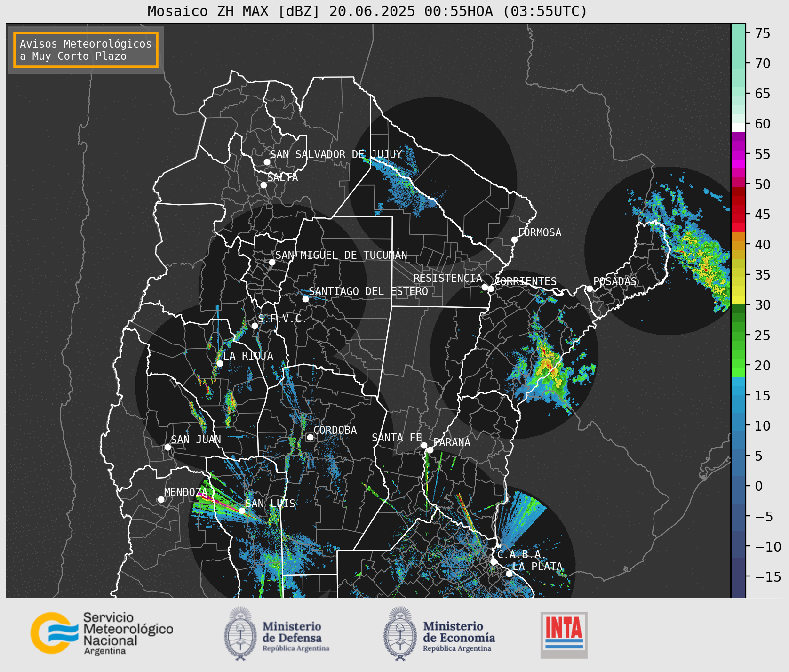Click the Avisos Meteorológicos a Muy Corto Plazo box
Screen dimensions: 789x672
point(86,50)
